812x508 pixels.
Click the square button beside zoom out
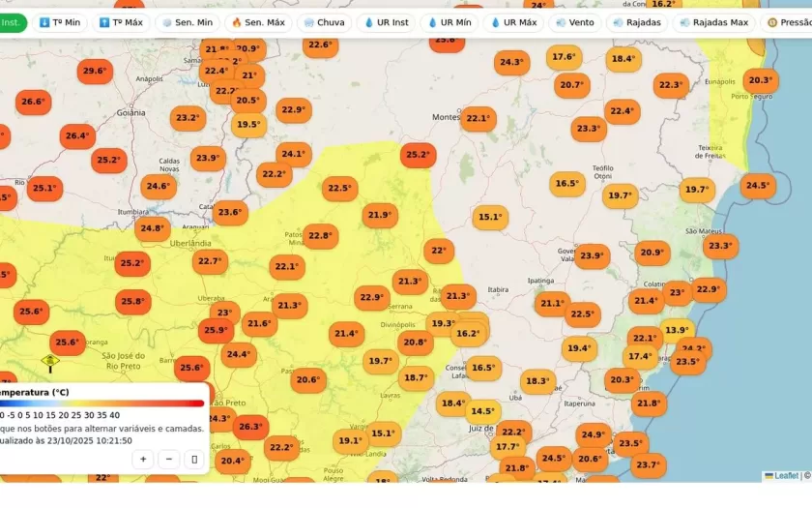(x=194, y=459)
